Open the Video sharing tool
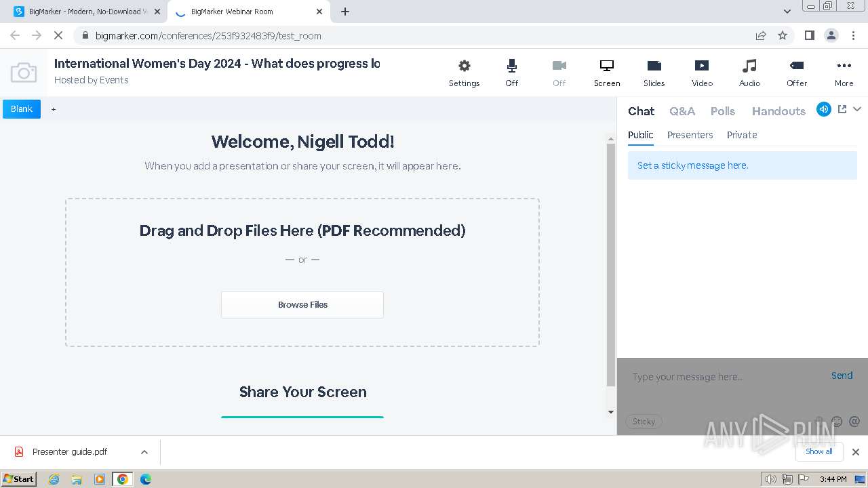Viewport: 868px width, 488px height. pos(702,73)
